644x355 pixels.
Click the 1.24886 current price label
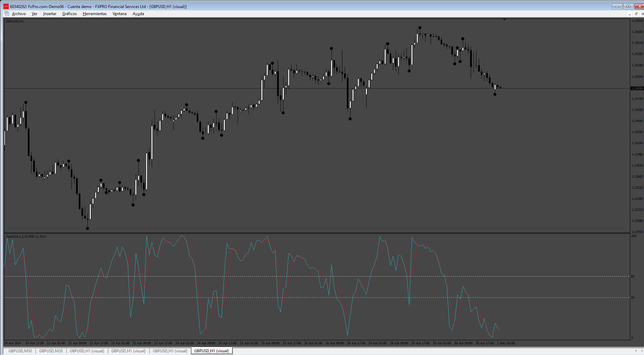coord(637,88)
